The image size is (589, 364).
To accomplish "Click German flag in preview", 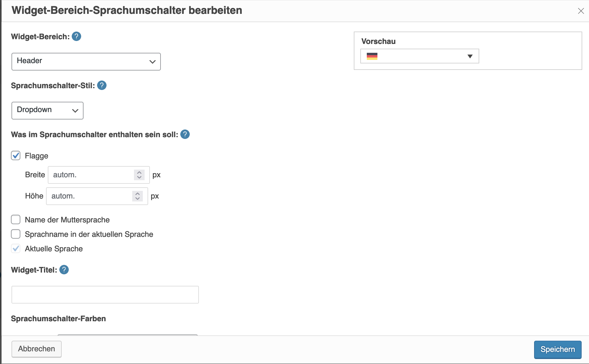I will click(x=372, y=56).
